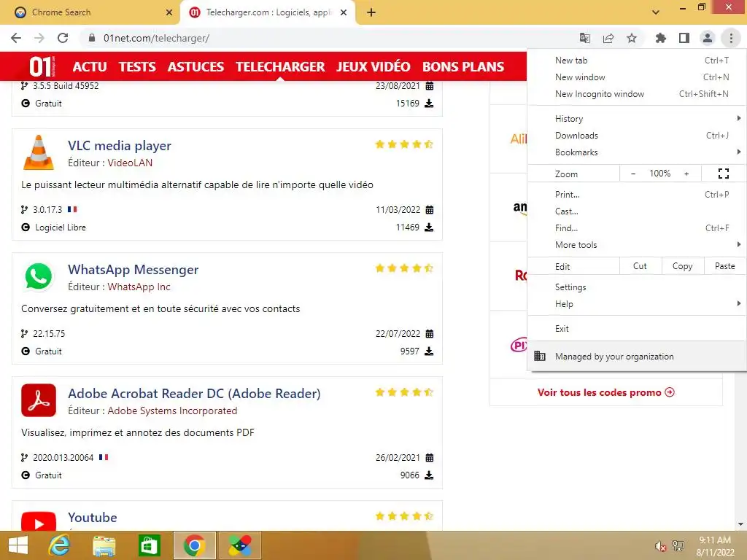Image resolution: width=747 pixels, height=560 pixels.
Task: Expand the More tools submenu
Action: click(x=637, y=245)
